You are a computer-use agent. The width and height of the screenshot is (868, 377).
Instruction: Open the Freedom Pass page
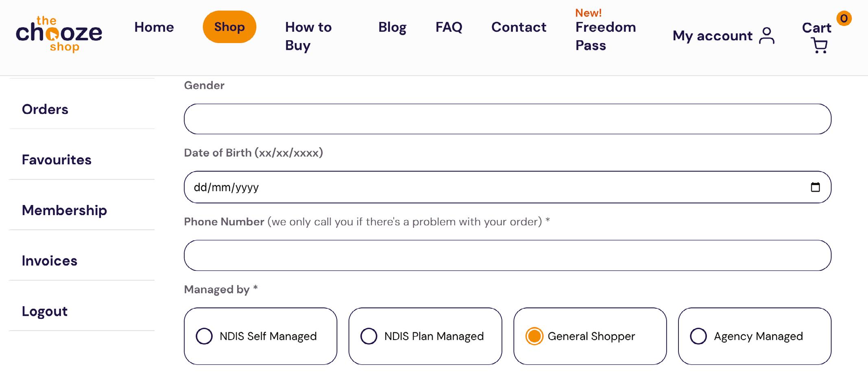pyautogui.click(x=605, y=36)
